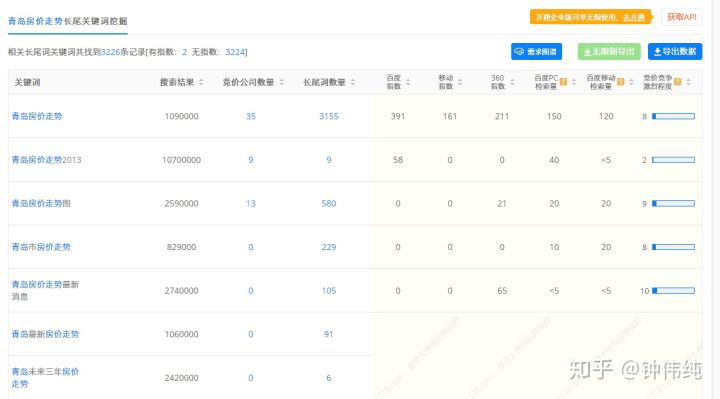Click Baidu index value 391

tap(398, 116)
